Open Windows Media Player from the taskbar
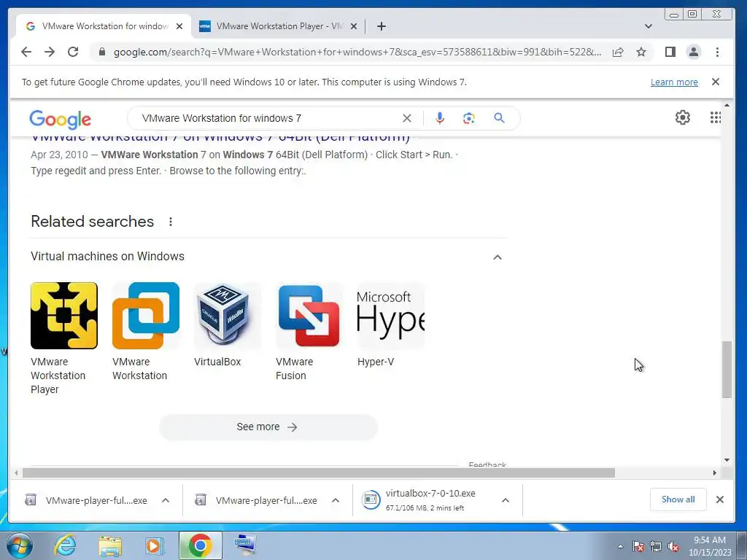 (x=154, y=545)
